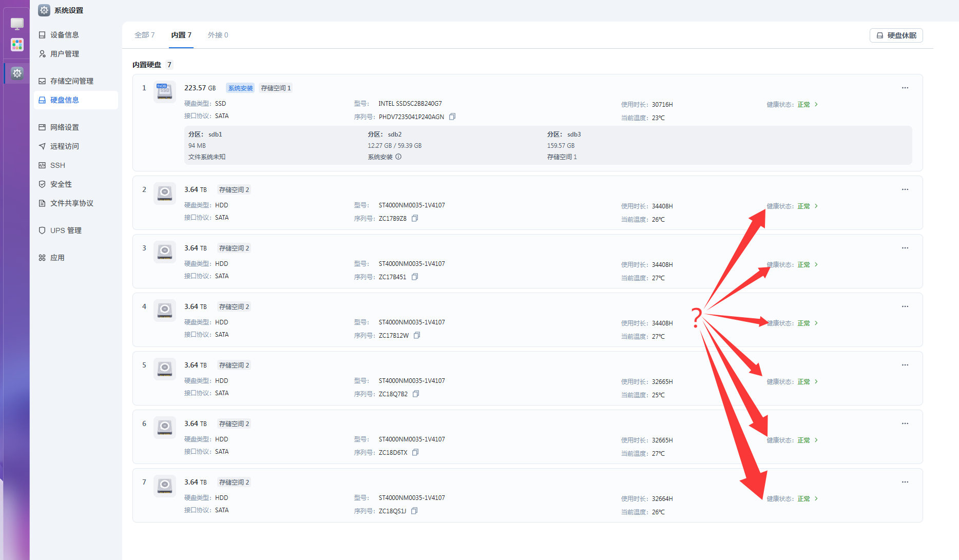This screenshot has height=560, width=959.
Task: Open 安全性 in the sidebar
Action: tap(76, 184)
